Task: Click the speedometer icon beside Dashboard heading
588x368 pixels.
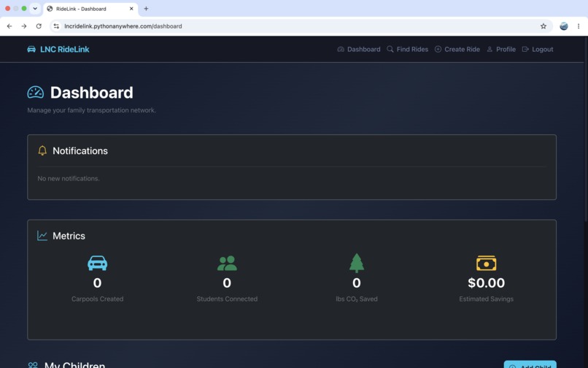Action: pos(36,93)
